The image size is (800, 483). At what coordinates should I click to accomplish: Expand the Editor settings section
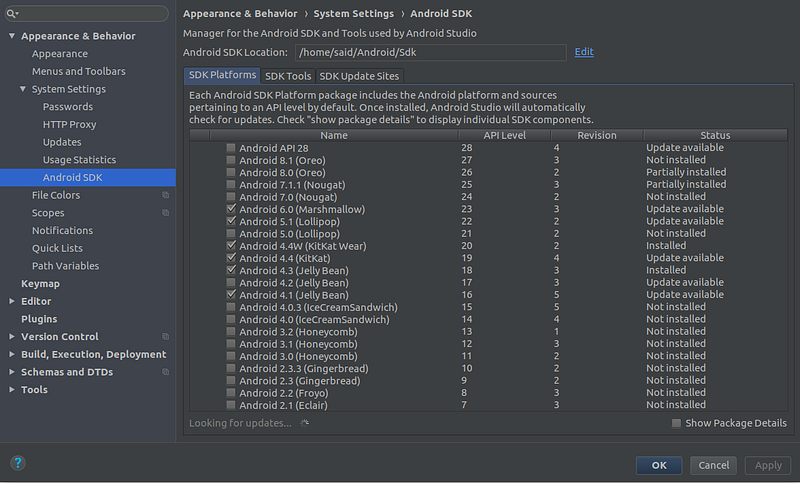(x=12, y=301)
